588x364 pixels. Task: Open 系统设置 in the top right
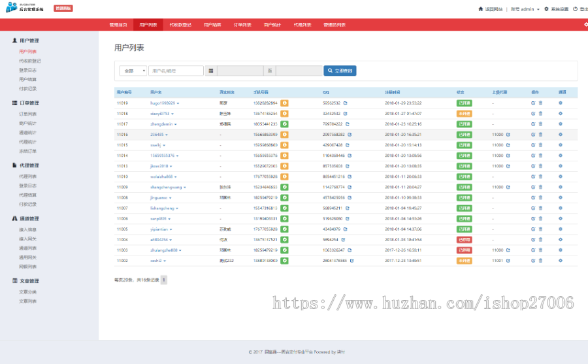point(557,9)
